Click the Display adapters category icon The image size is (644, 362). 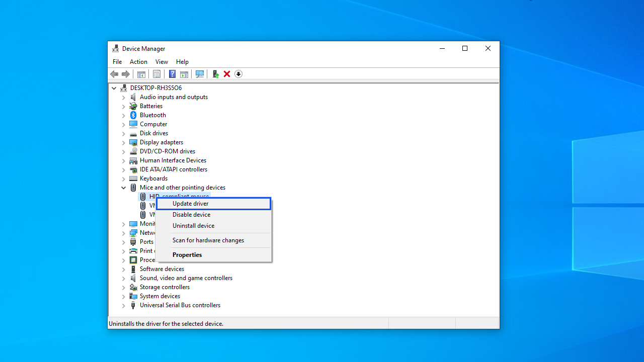click(x=133, y=142)
